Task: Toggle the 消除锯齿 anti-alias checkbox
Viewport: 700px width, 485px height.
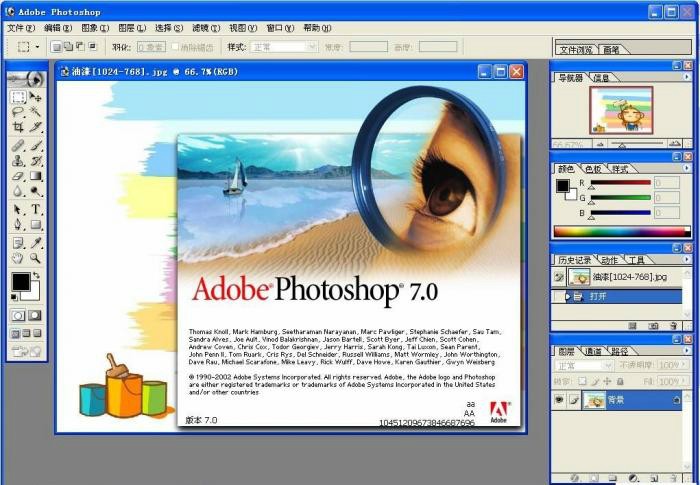Action: [x=177, y=46]
